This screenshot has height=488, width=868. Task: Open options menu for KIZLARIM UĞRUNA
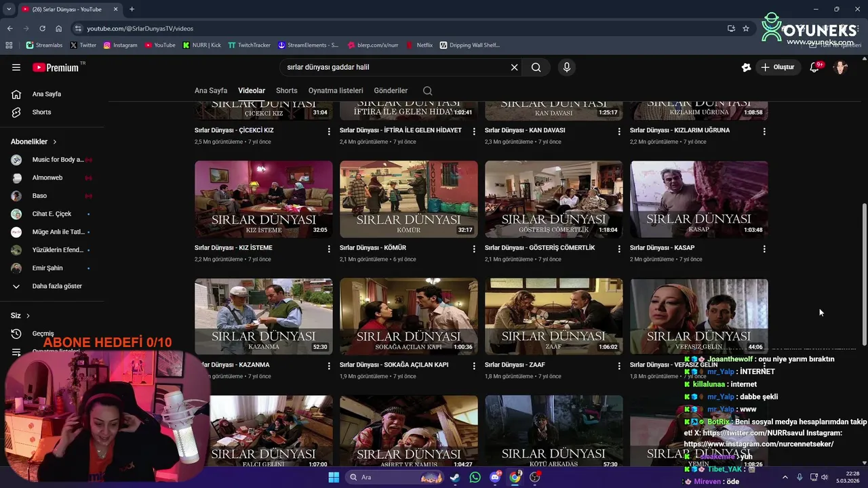(764, 131)
